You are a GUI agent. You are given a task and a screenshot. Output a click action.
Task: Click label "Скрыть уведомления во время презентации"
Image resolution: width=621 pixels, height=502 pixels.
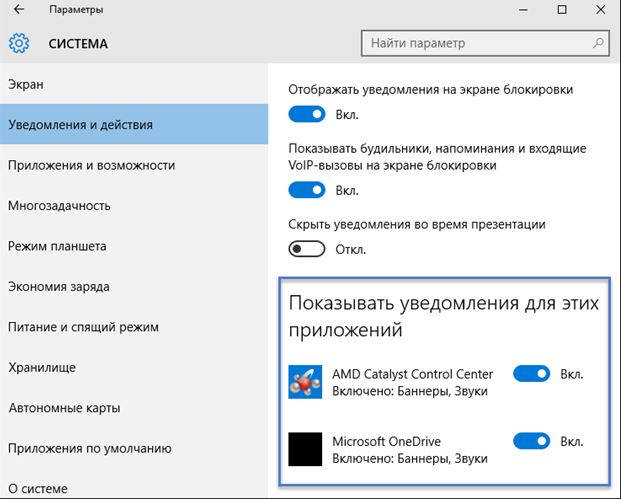pos(417,224)
